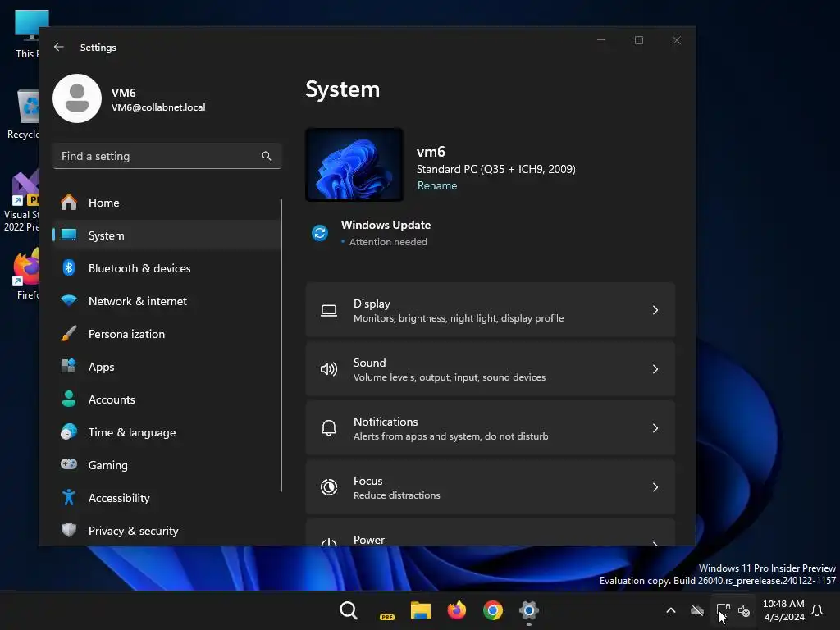840x630 pixels.
Task: Expand the Display settings chevron
Action: point(655,310)
